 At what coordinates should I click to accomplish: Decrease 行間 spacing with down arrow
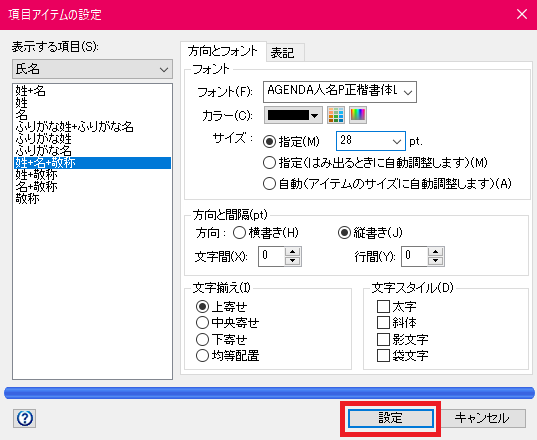pos(435,261)
